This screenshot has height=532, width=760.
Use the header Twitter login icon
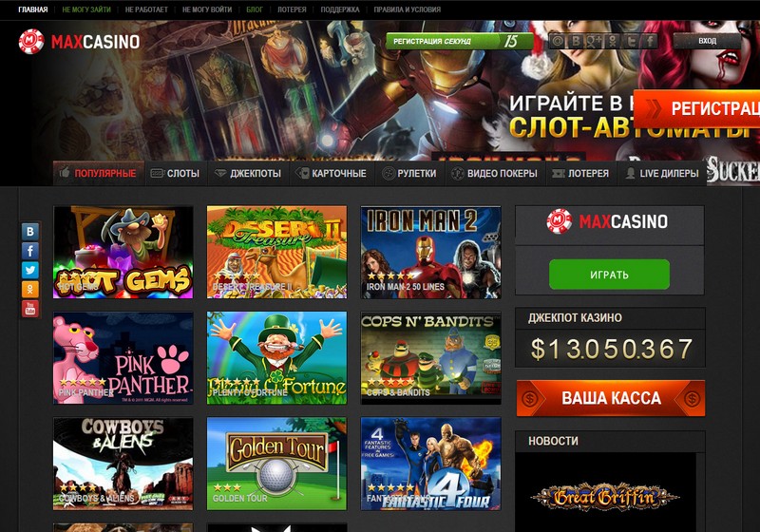pos(631,41)
